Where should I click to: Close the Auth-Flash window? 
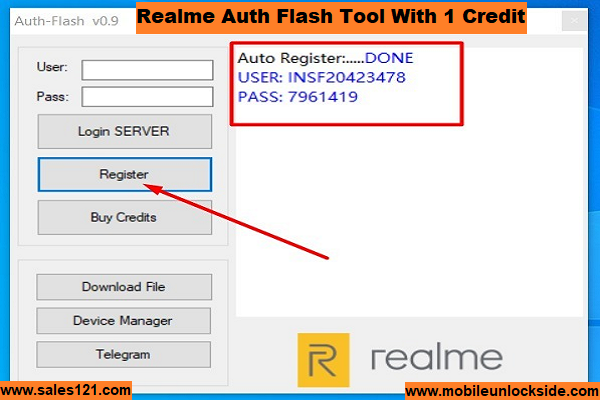tap(574, 21)
